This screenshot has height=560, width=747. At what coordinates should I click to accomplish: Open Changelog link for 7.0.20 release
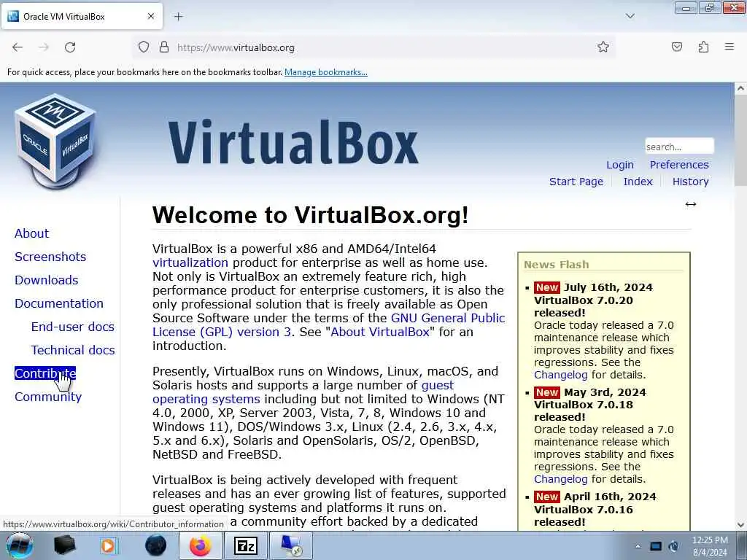tap(560, 375)
